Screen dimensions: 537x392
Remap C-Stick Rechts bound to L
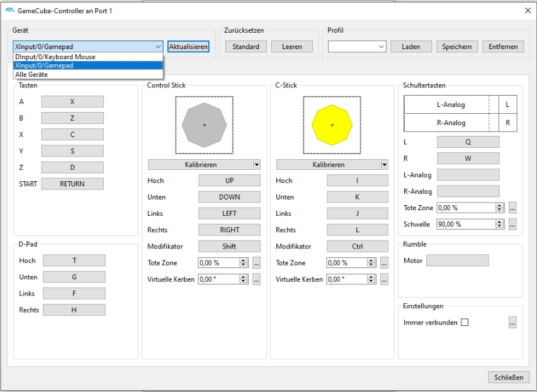click(x=358, y=230)
